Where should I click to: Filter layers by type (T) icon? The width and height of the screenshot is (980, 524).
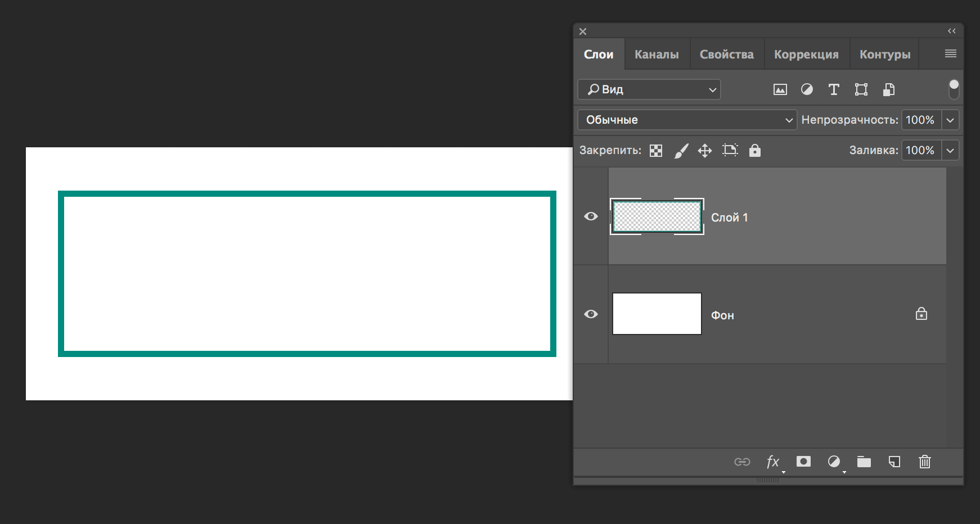pyautogui.click(x=834, y=89)
